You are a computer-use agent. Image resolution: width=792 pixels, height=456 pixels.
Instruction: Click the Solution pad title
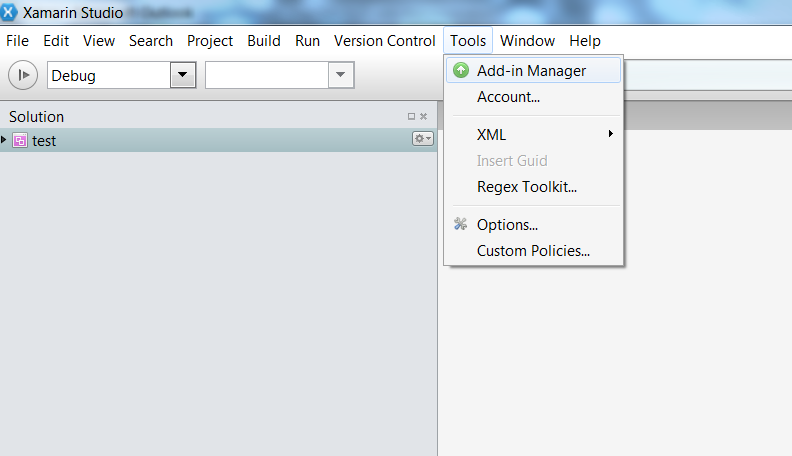pyautogui.click(x=36, y=117)
